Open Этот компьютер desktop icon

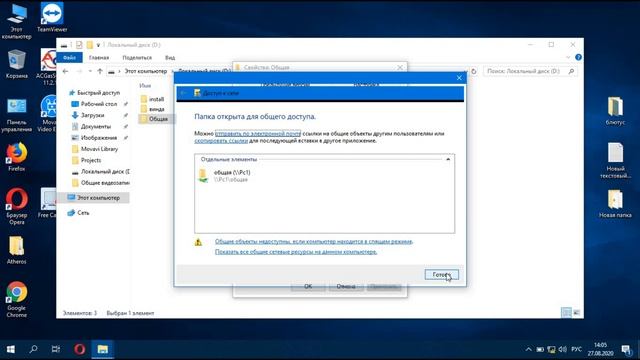(x=16, y=21)
